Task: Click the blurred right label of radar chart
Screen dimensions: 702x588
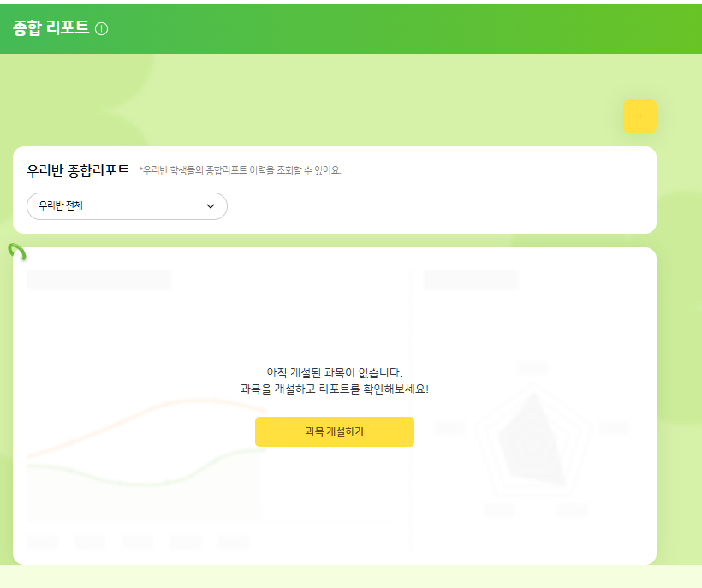Action: pyautogui.click(x=614, y=427)
